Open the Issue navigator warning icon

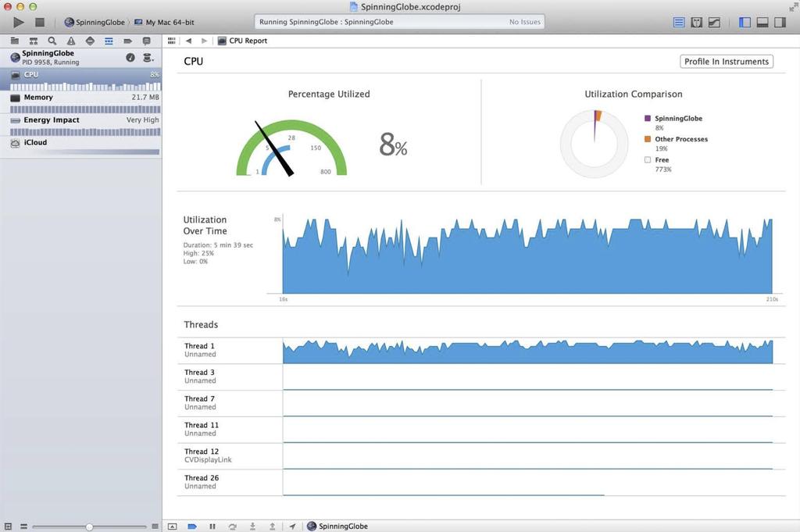point(71,41)
